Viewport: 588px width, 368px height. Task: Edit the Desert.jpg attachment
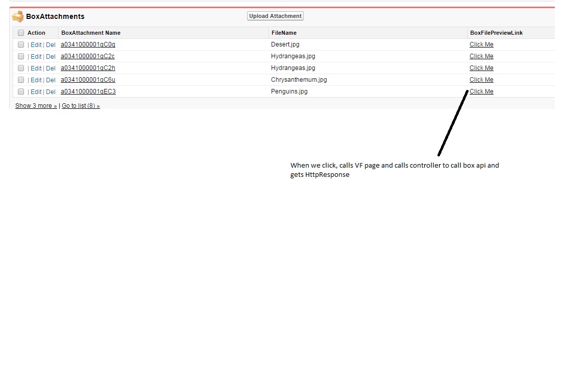click(x=36, y=44)
